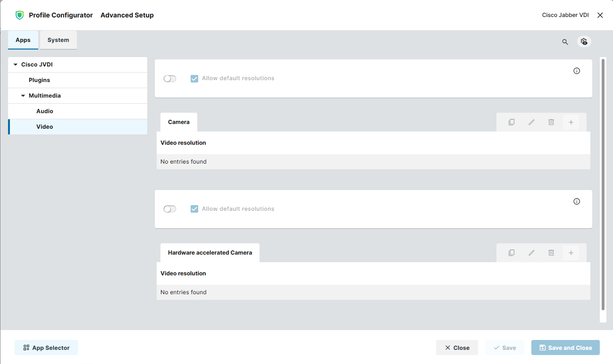Edit entry in Hardware accelerated Camera toolbar
This screenshot has width=613, height=364.
(531, 253)
